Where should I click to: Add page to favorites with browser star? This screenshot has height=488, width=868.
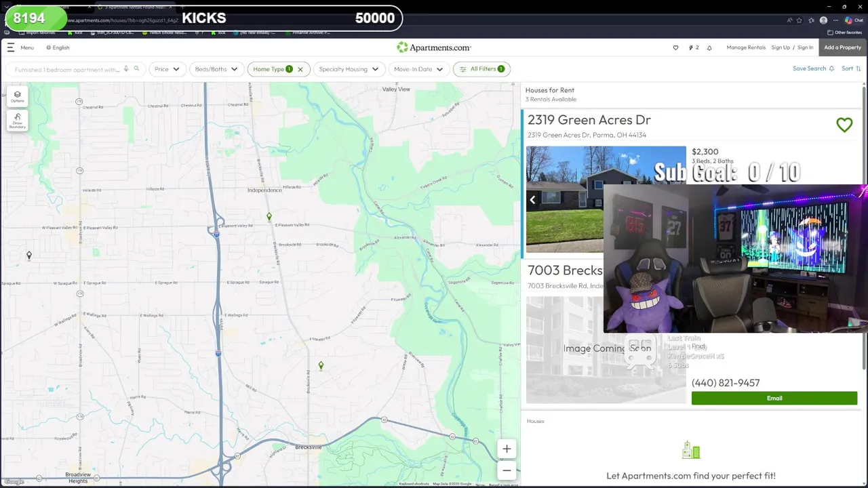coord(800,20)
